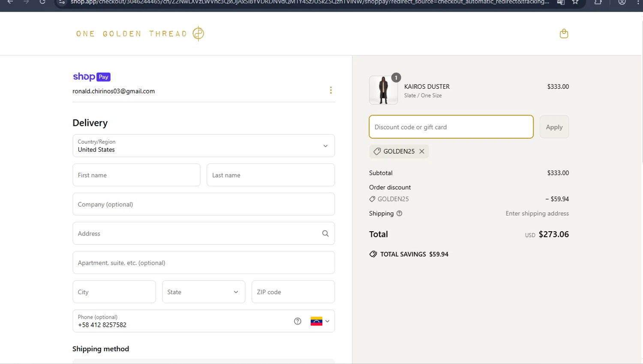The width and height of the screenshot is (643, 364).
Task: Click the Total amount $273.06
Action: (x=553, y=234)
